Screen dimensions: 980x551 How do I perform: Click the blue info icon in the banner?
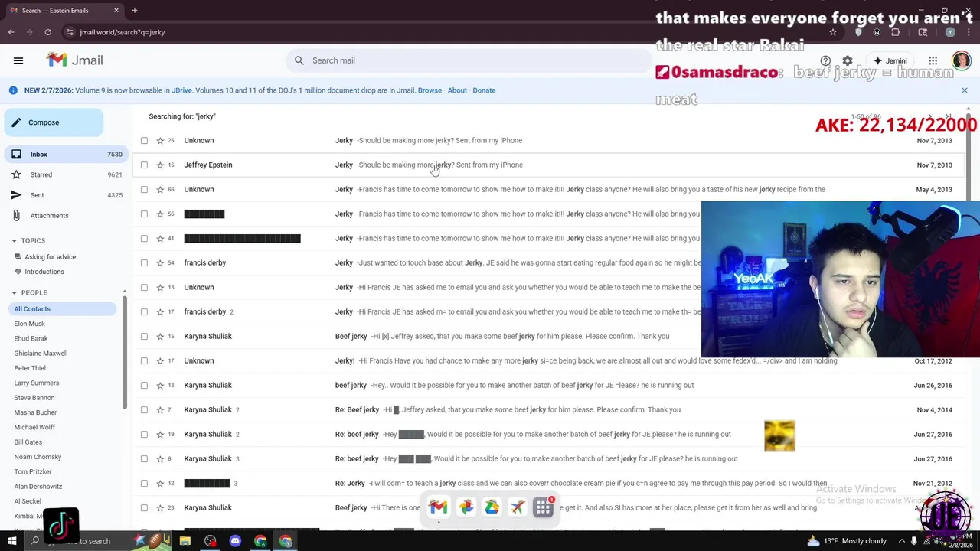(x=13, y=90)
